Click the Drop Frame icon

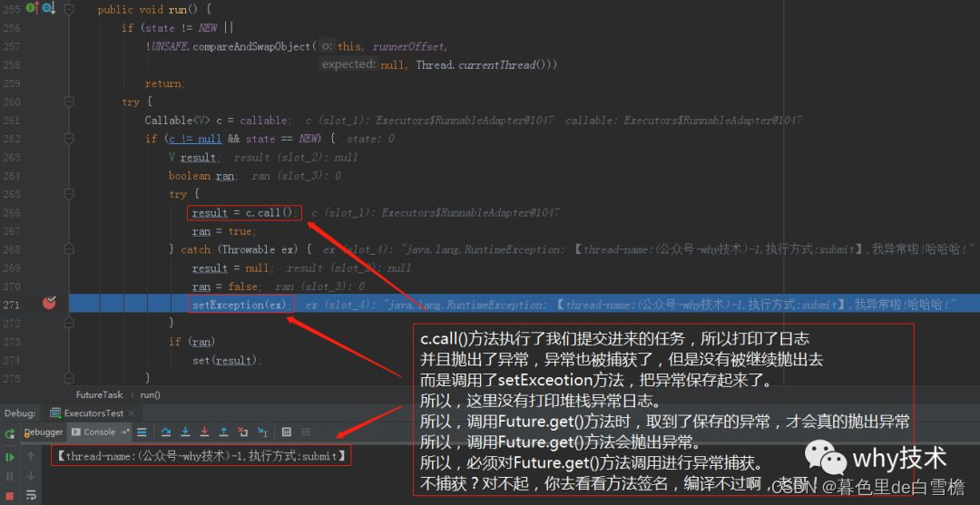click(242, 432)
